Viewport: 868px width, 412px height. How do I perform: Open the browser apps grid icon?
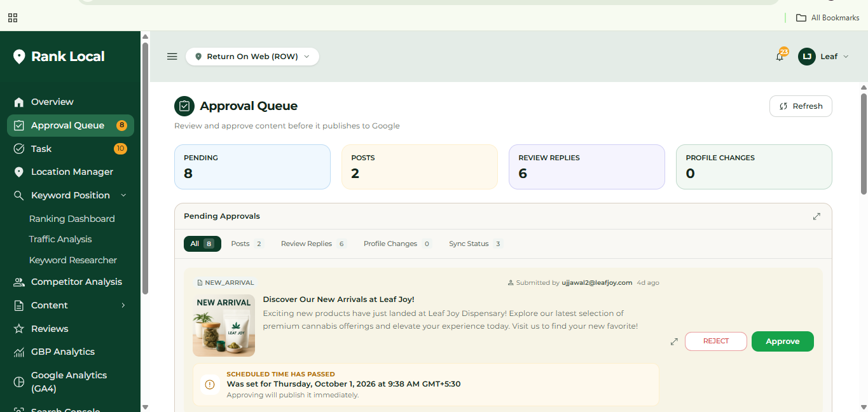click(13, 18)
